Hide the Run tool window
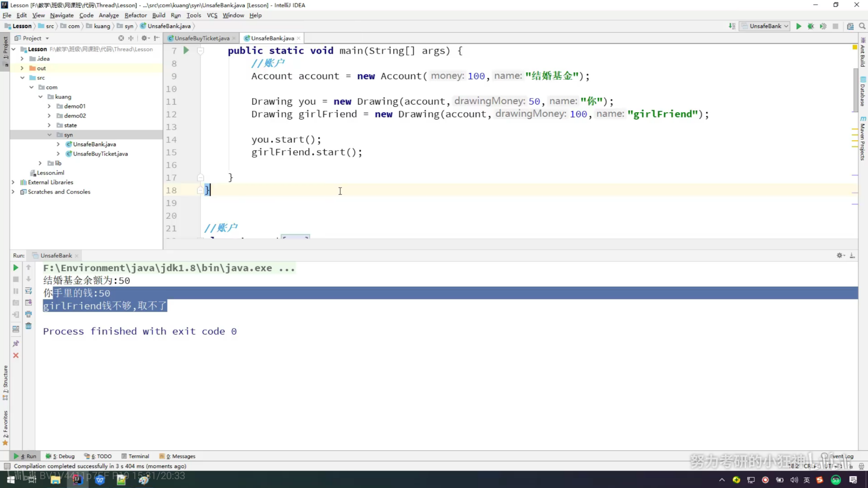The height and width of the screenshot is (488, 868). pyautogui.click(x=852, y=255)
